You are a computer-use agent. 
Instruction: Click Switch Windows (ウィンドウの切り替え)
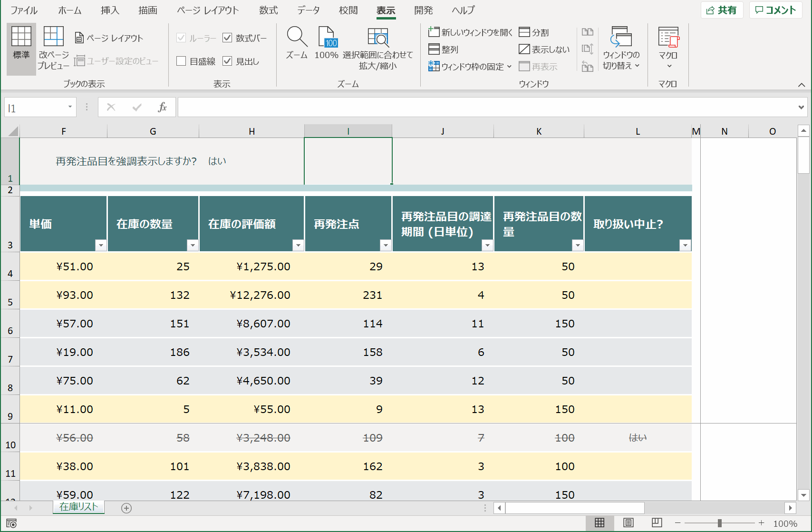click(x=621, y=49)
